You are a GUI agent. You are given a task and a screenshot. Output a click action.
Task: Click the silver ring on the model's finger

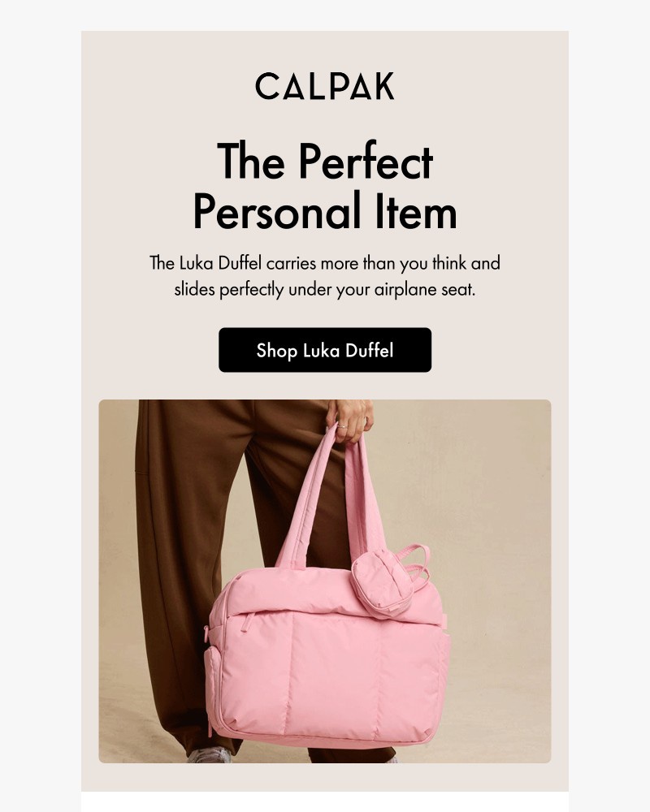343,427
